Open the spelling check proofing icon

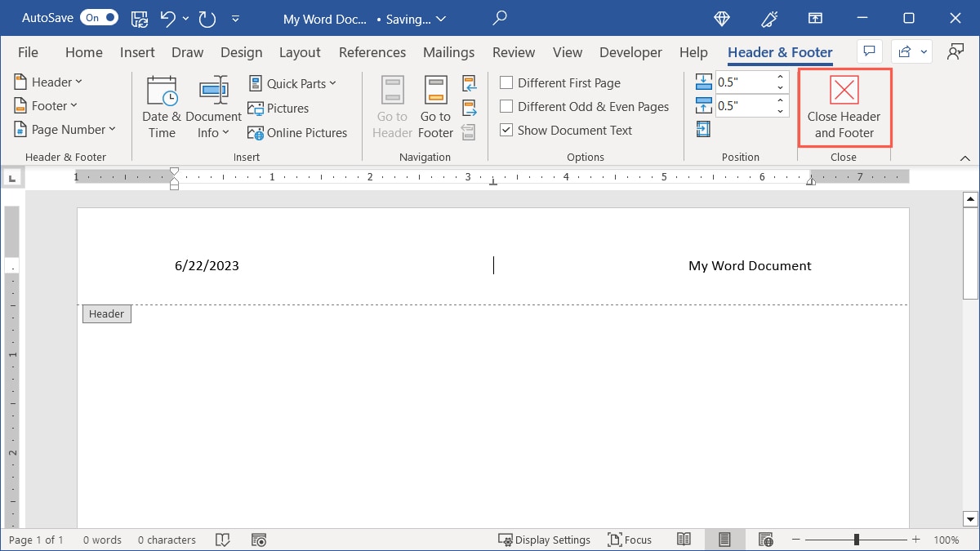(x=223, y=540)
